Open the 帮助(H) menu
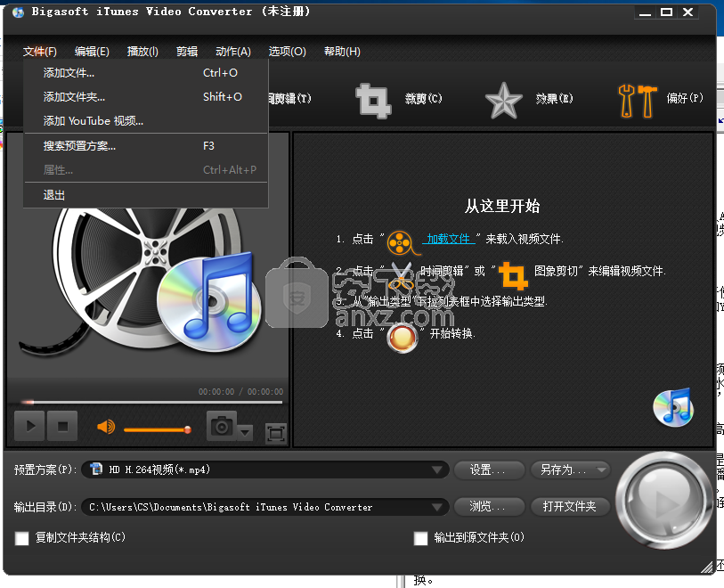Image resolution: width=724 pixels, height=588 pixels. [342, 52]
